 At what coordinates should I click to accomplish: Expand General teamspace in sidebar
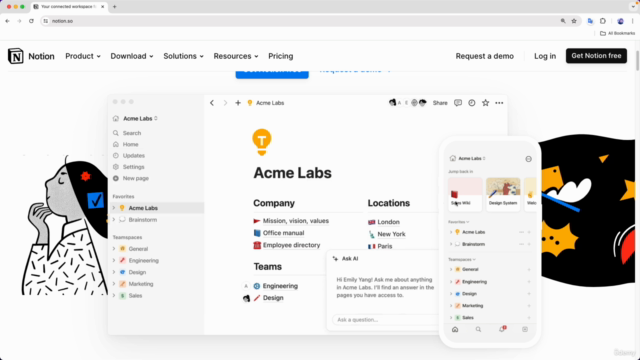point(114,249)
